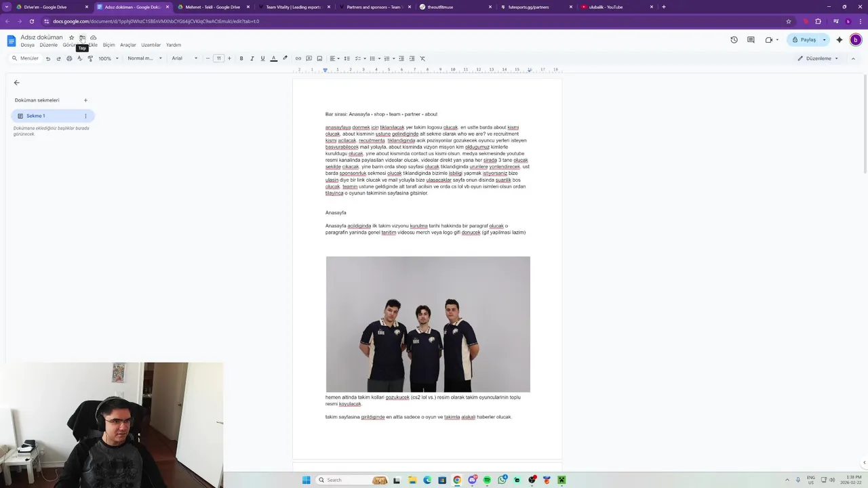
Task: Star the Adsız doküman document
Action: (71, 37)
